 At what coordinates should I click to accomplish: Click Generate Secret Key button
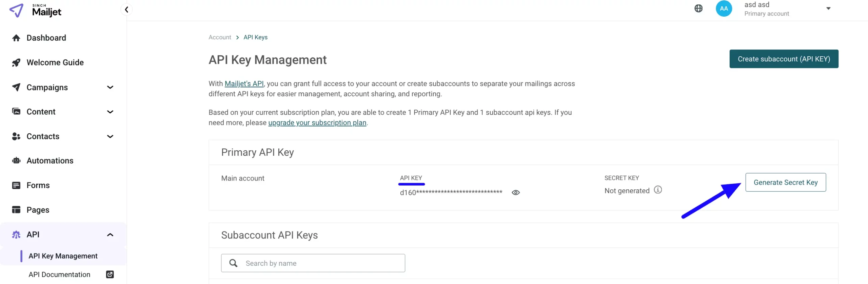785,183
